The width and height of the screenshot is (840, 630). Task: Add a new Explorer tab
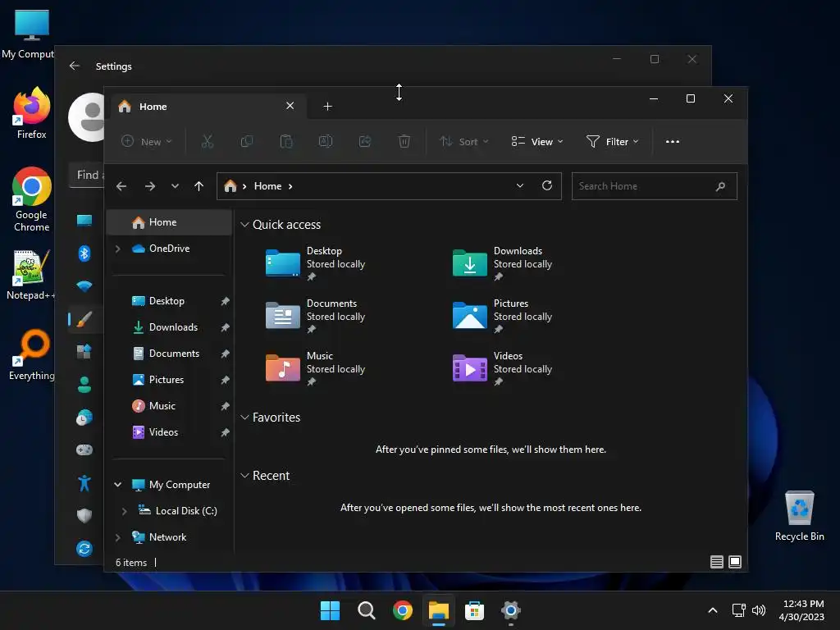(x=328, y=107)
